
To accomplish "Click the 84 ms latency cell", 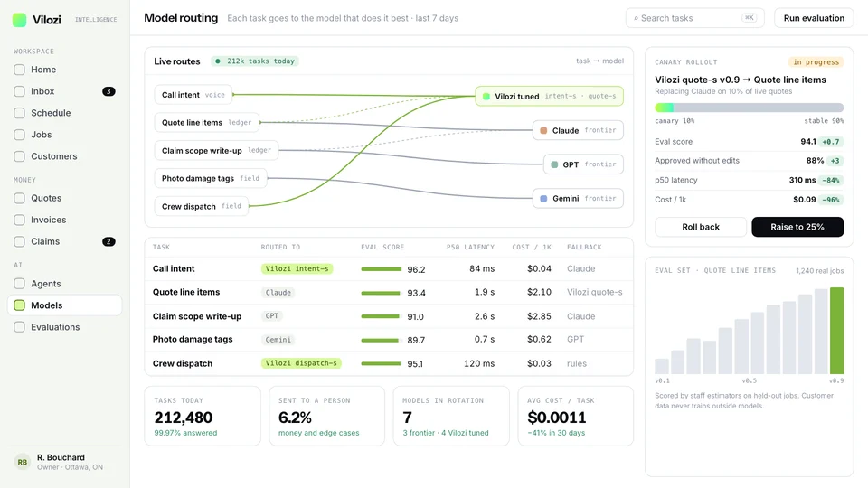I will click(x=482, y=269).
